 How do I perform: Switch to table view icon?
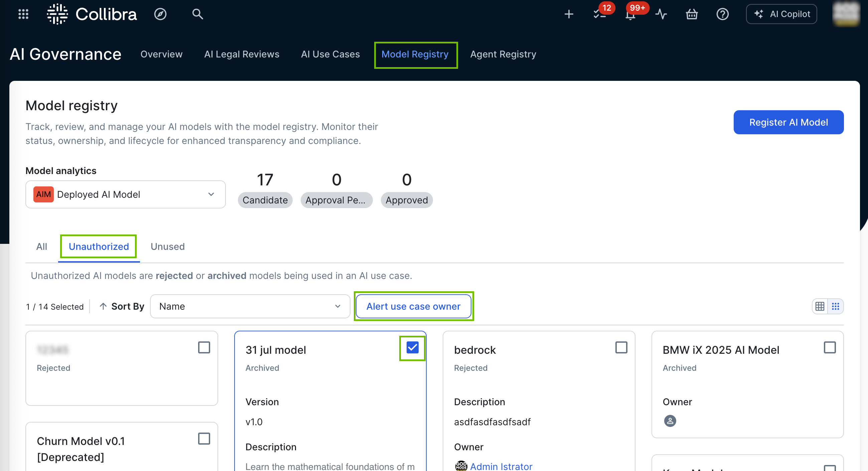(x=820, y=306)
